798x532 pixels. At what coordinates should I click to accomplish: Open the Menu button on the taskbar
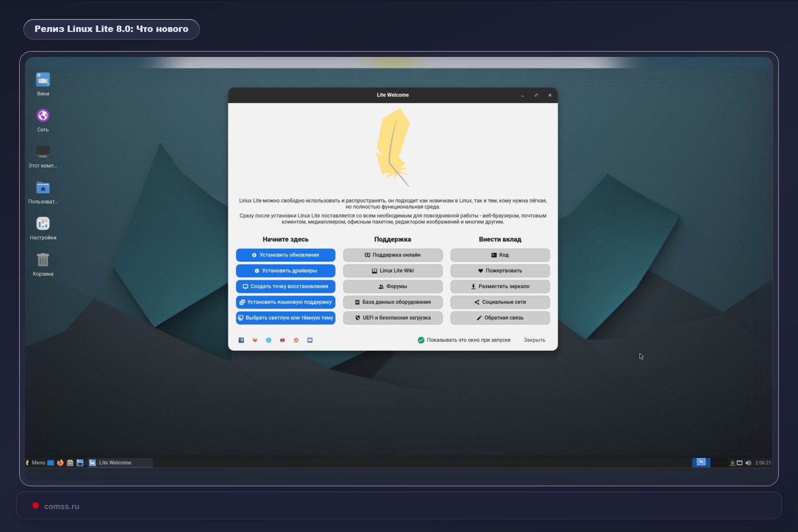click(x=36, y=463)
